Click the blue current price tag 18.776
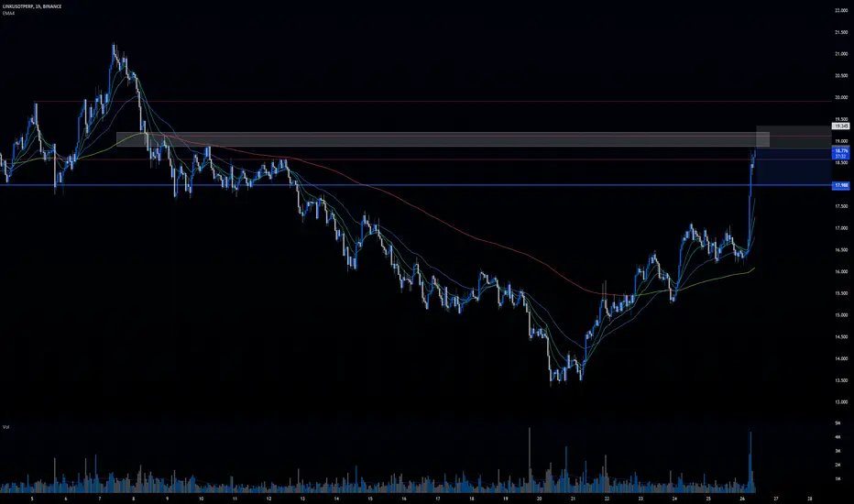 point(841,151)
